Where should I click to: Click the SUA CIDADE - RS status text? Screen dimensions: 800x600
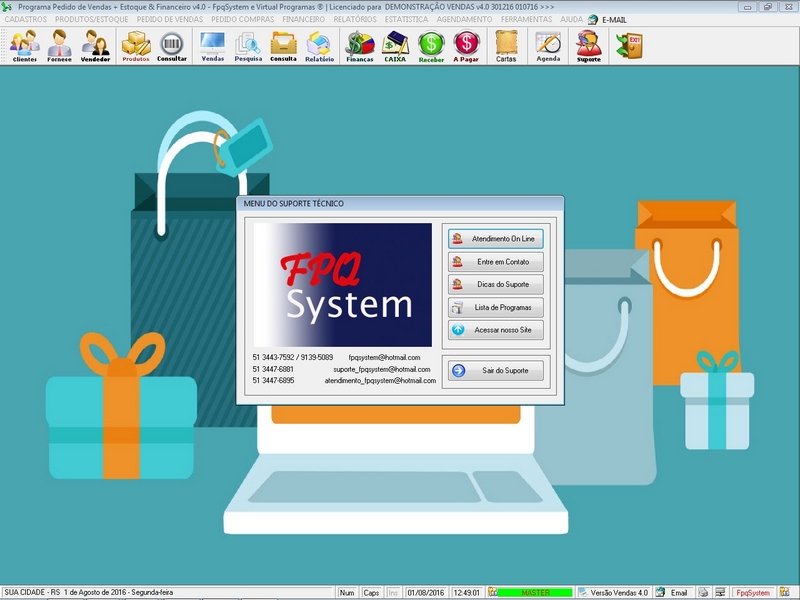[x=32, y=592]
